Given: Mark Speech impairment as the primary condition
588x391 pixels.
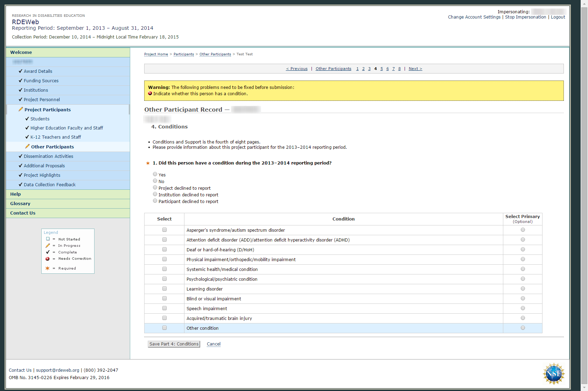Looking at the screenshot, I should 523,308.
